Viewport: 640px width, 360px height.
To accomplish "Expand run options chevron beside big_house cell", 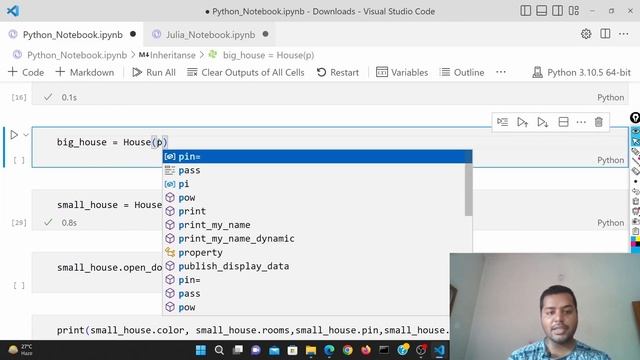I will (x=26, y=135).
